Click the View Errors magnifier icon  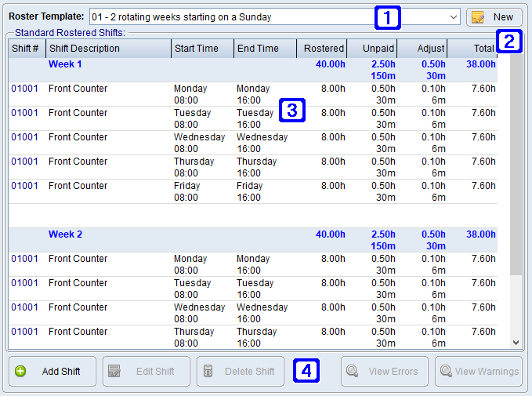click(x=353, y=371)
